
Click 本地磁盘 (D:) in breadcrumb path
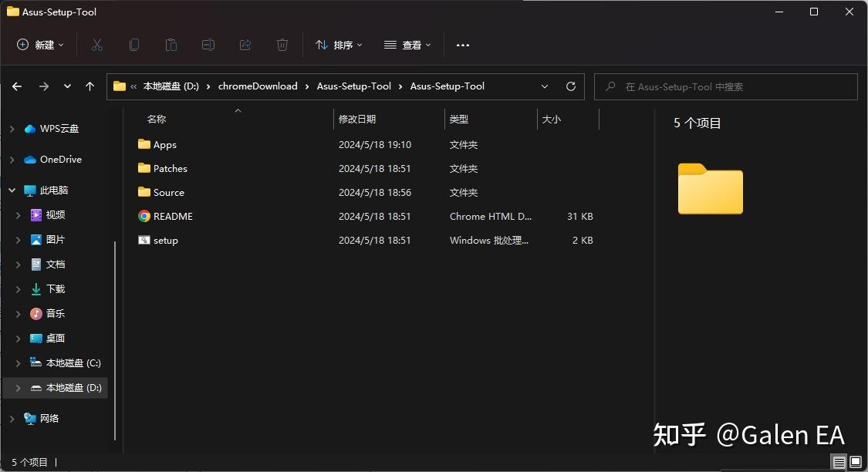tap(171, 86)
